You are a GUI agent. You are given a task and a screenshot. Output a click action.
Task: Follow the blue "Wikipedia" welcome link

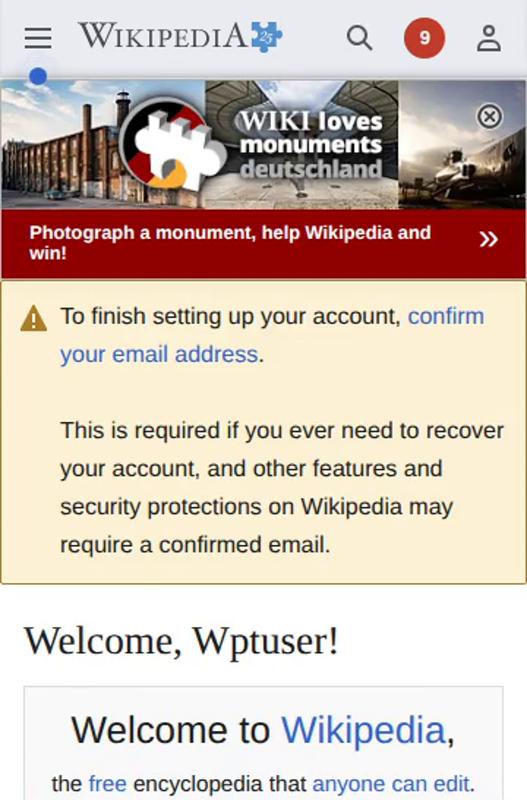(364, 730)
